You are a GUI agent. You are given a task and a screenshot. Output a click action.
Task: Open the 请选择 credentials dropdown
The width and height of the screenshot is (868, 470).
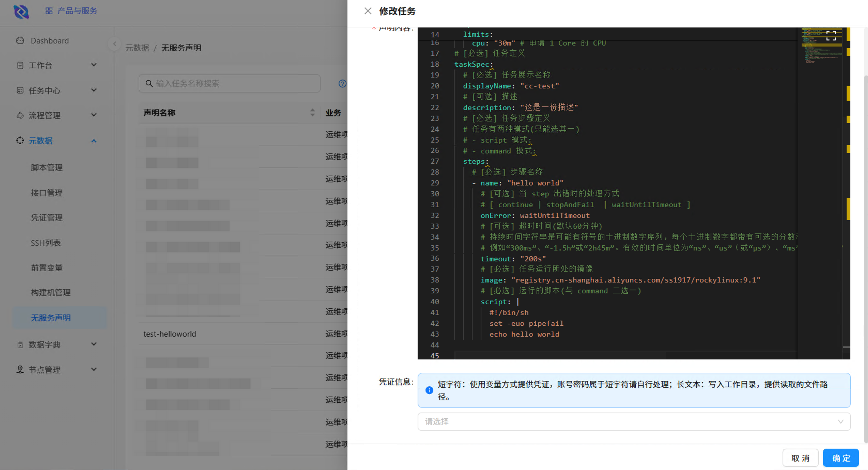pyautogui.click(x=634, y=421)
